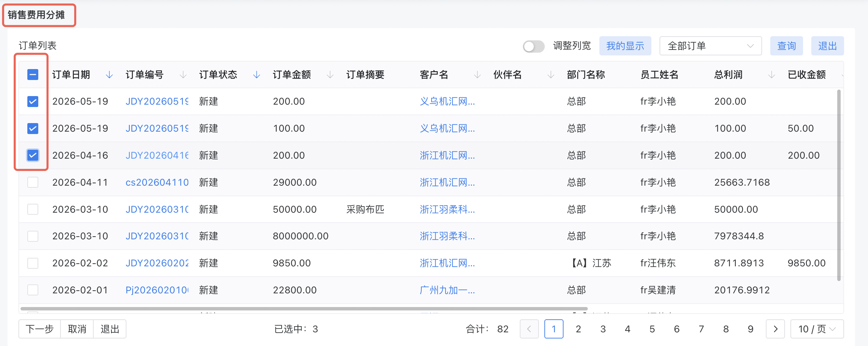Select the 7978344.8 profit cell
The height and width of the screenshot is (346, 868).
(x=739, y=236)
